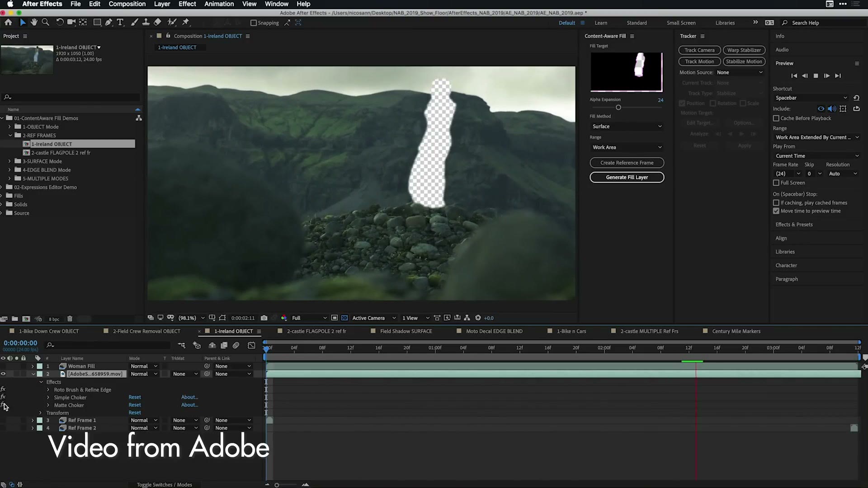The width and height of the screenshot is (868, 488).
Task: Check If caching, play cached frames
Action: [776, 202]
